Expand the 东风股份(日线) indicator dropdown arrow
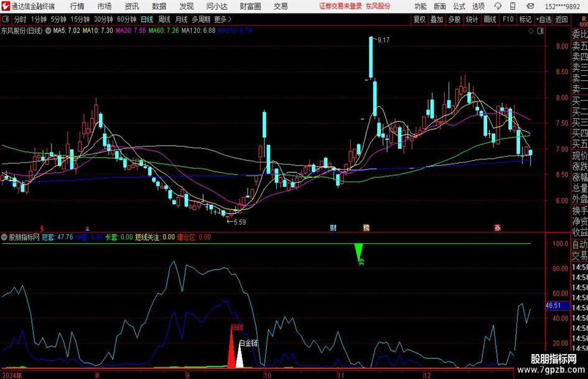 pos(48,30)
